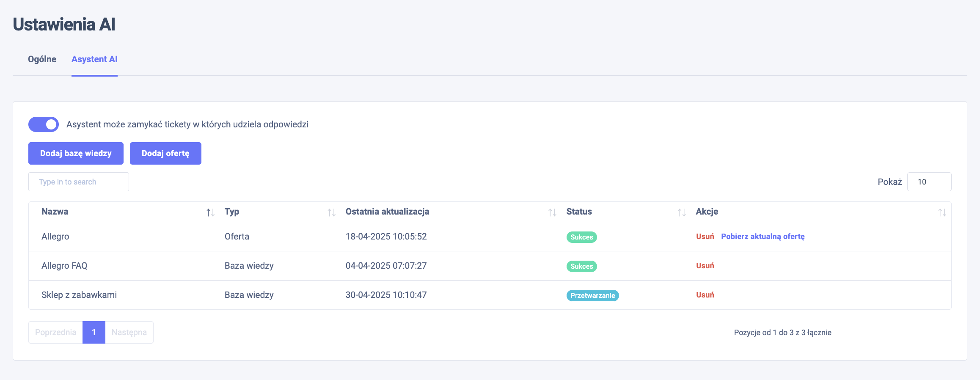Sort table by Typ column arrows
Viewport: 980px width, 380px height.
(331, 212)
